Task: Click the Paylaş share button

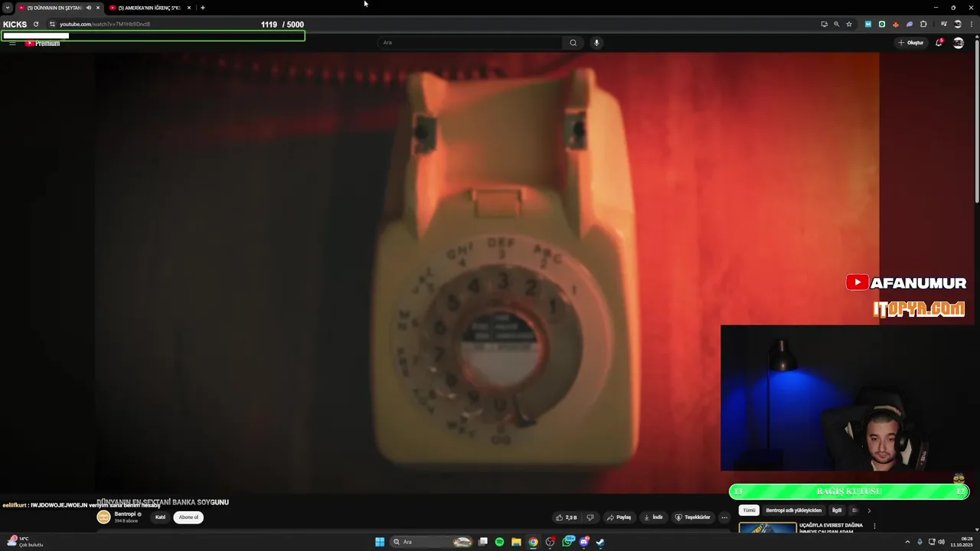Action: pos(619,517)
